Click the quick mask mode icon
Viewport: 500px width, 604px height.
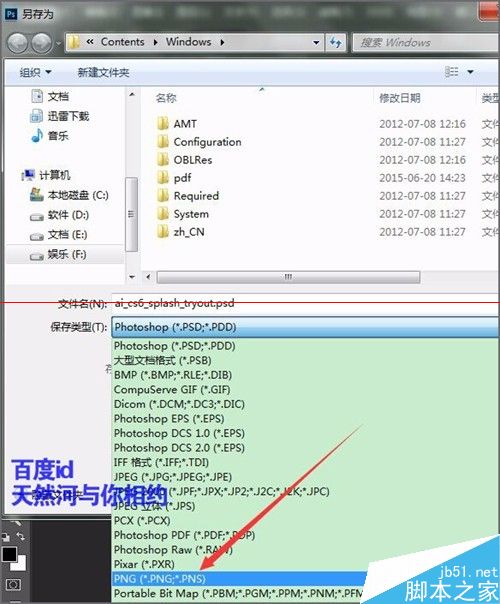13,585
